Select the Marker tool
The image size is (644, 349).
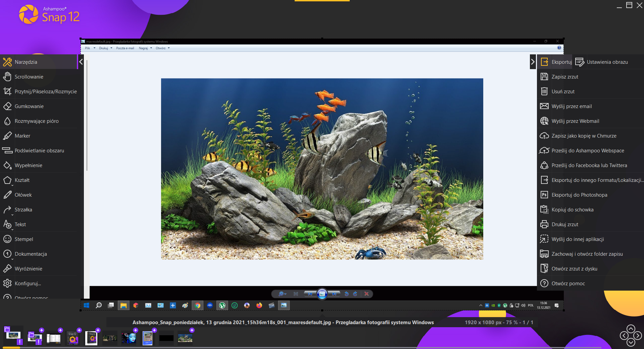coord(39,136)
